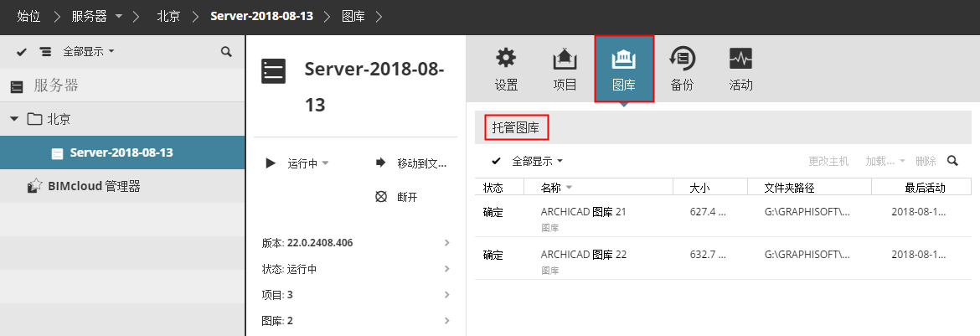Expand the 项目: 3 row chevron
Screen dimensions: 980x336
[447, 295]
